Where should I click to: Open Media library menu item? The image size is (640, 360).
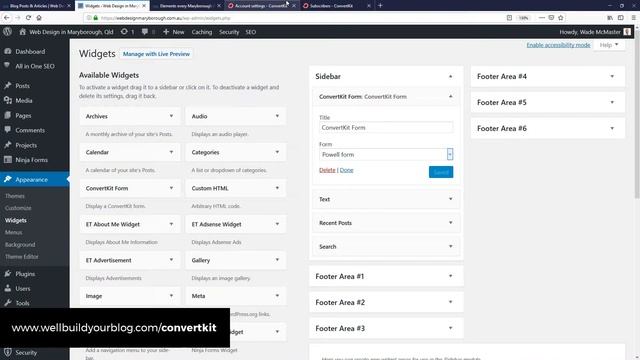coord(24,100)
